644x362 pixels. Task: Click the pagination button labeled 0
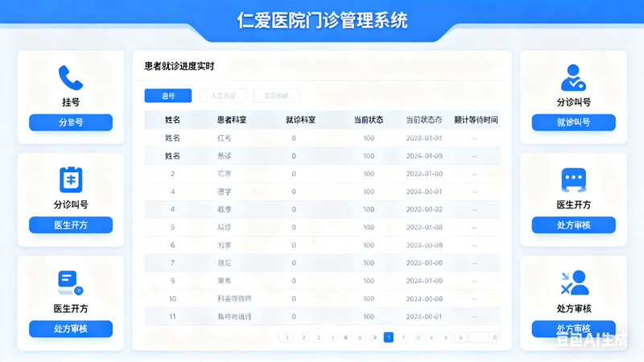374,337
